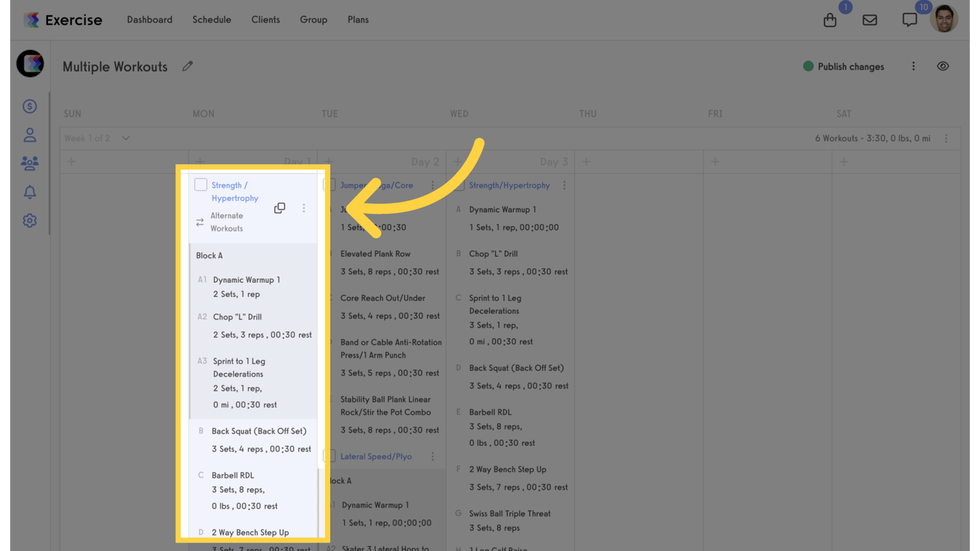The width and height of the screenshot is (980, 551).
Task: Open the shopping bag icon in top bar
Action: point(830,20)
